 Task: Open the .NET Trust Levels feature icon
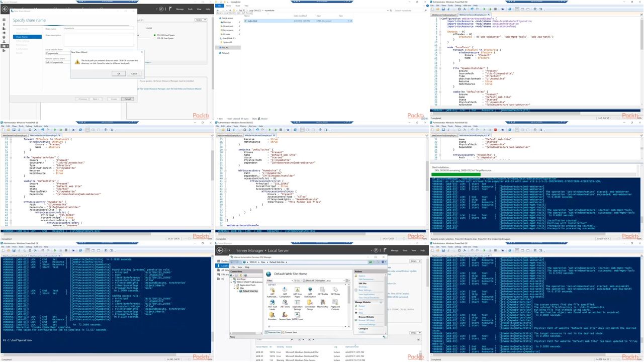click(x=272, y=305)
